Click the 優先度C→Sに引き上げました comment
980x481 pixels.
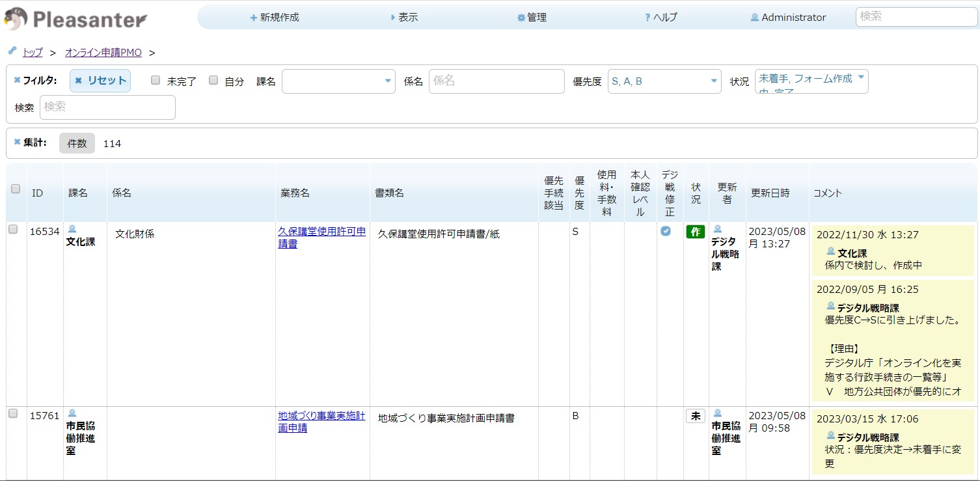tap(893, 320)
